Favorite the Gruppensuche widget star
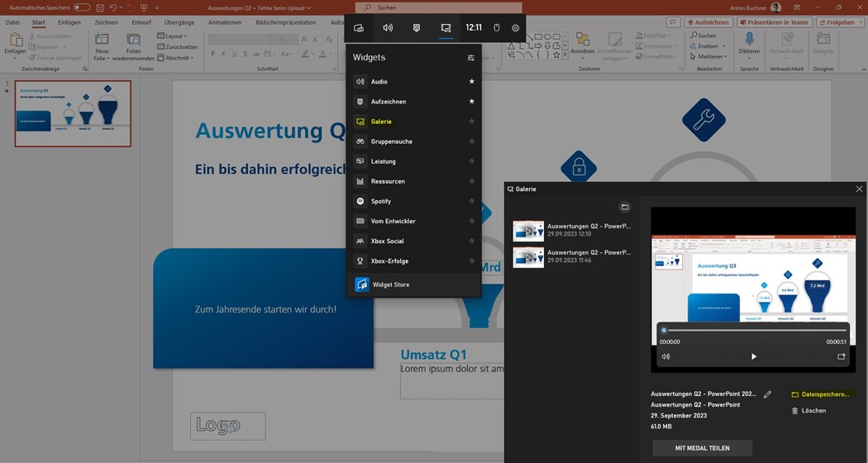The width and height of the screenshot is (868, 463). 472,141
